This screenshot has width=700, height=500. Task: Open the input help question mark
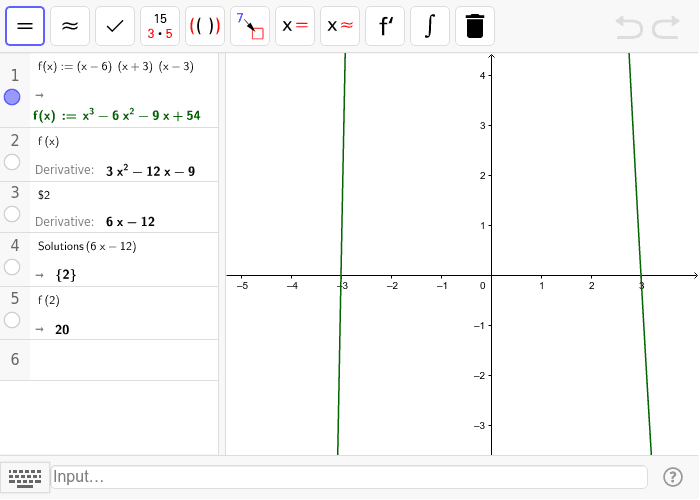pyautogui.click(x=673, y=477)
